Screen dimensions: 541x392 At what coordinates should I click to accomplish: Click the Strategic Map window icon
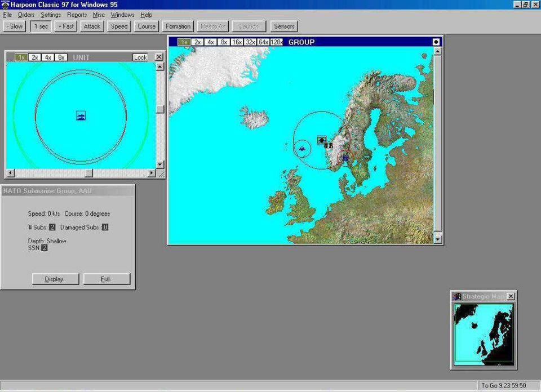coord(457,296)
